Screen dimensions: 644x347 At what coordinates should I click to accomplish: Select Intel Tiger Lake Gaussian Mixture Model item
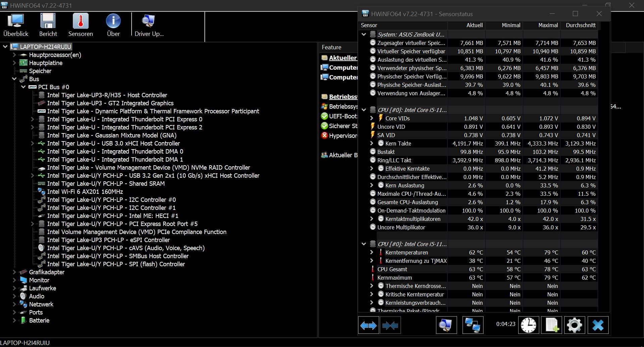tap(112, 135)
